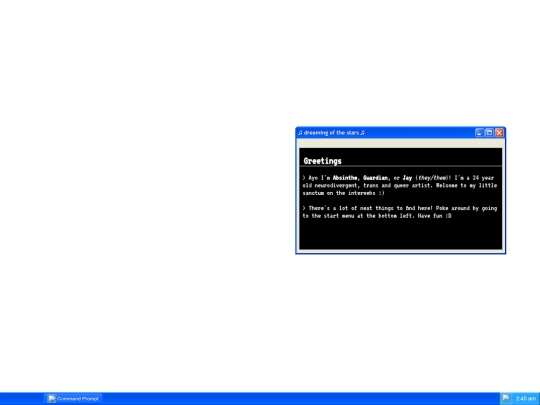
Task: Click the system tray icon beside clock
Action: click(x=506, y=398)
